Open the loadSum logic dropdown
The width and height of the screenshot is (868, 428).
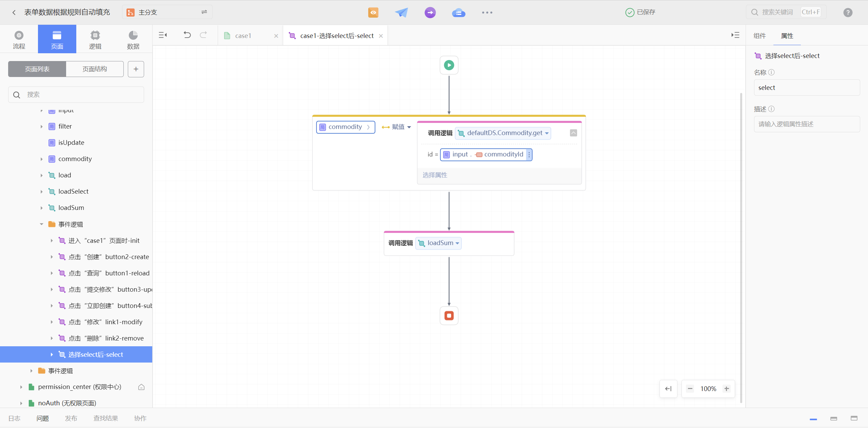438,243
